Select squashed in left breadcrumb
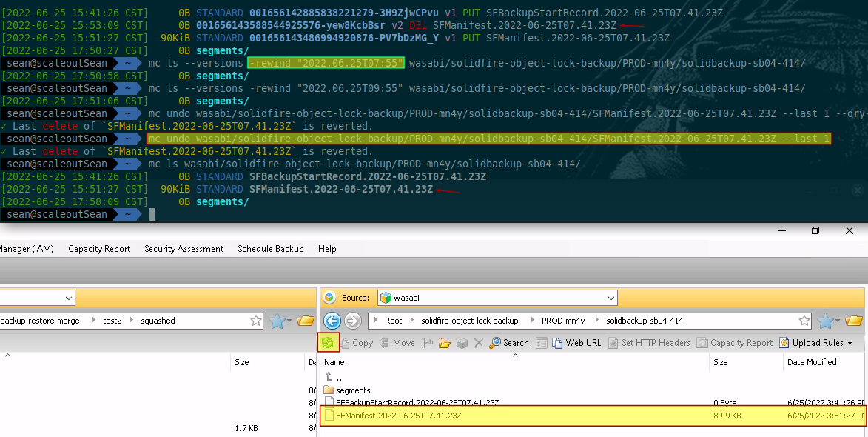This screenshot has height=437, width=868. point(158,321)
